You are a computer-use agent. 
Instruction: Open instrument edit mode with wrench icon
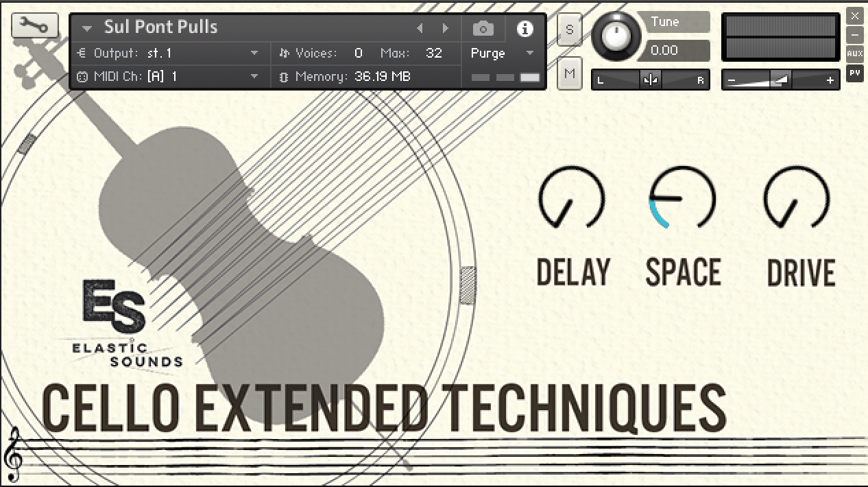(x=30, y=27)
